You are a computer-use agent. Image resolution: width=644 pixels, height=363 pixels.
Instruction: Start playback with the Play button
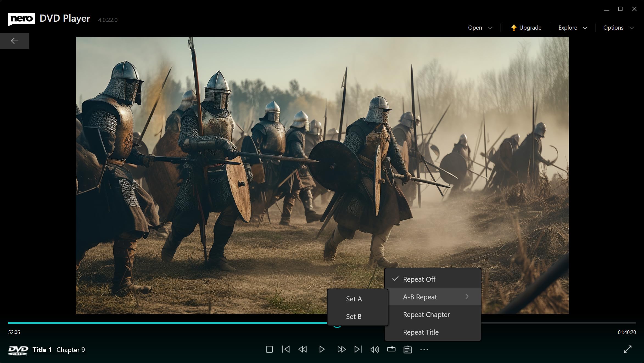(x=322, y=349)
